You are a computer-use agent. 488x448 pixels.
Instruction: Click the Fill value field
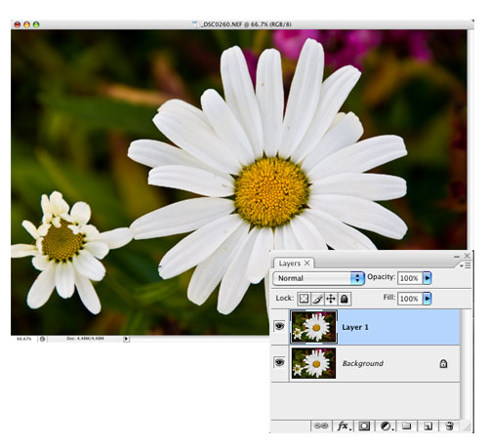point(410,299)
